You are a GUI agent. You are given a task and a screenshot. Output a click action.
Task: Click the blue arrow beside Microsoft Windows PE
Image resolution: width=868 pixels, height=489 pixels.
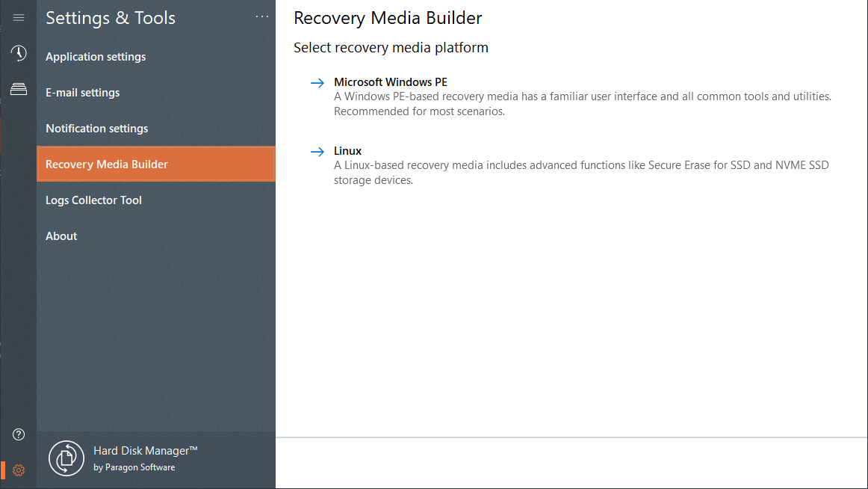[317, 83]
